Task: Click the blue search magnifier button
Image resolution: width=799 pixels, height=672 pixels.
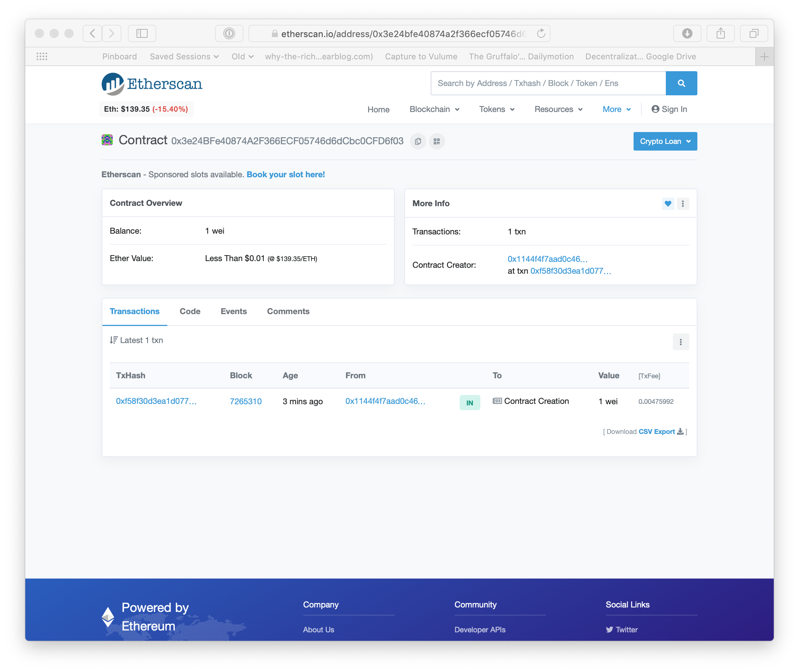Action: click(x=681, y=83)
